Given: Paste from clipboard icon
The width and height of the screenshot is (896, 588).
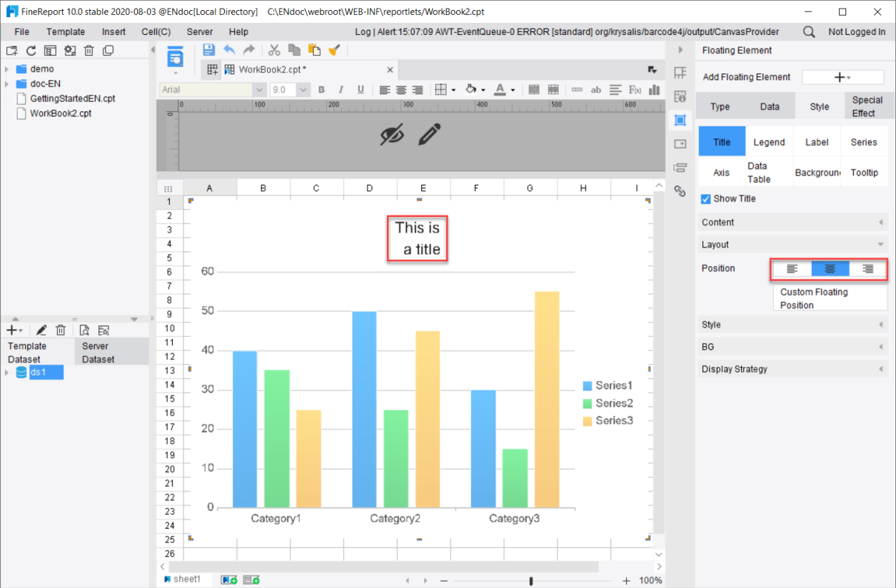Looking at the screenshot, I should coord(314,50).
